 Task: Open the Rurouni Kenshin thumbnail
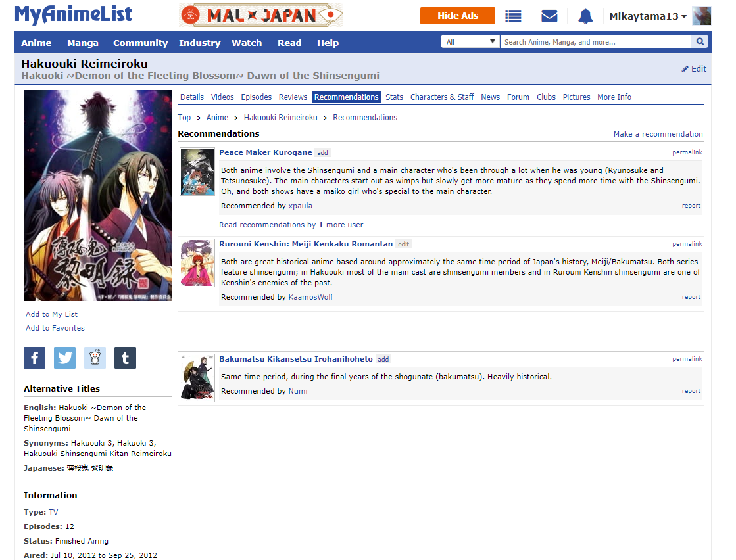click(197, 263)
